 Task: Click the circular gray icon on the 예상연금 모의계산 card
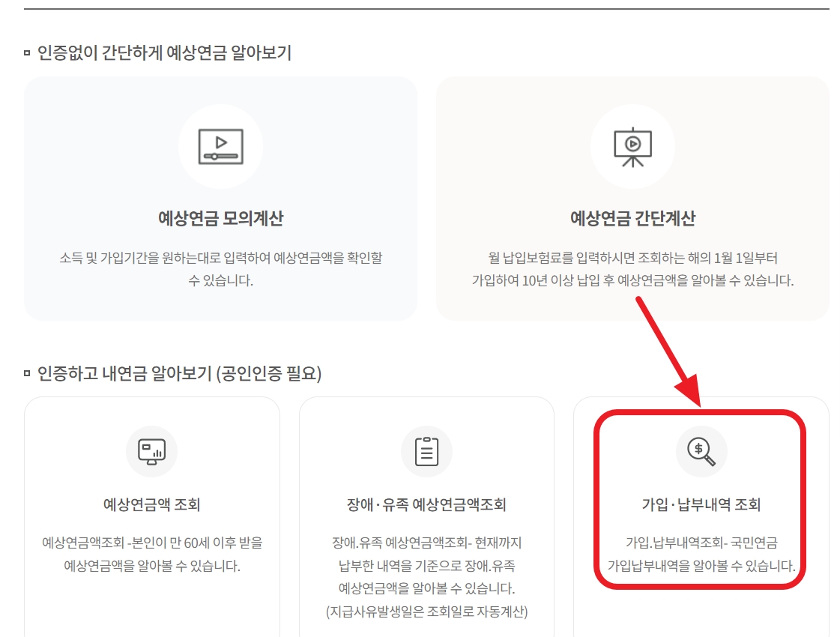click(220, 145)
